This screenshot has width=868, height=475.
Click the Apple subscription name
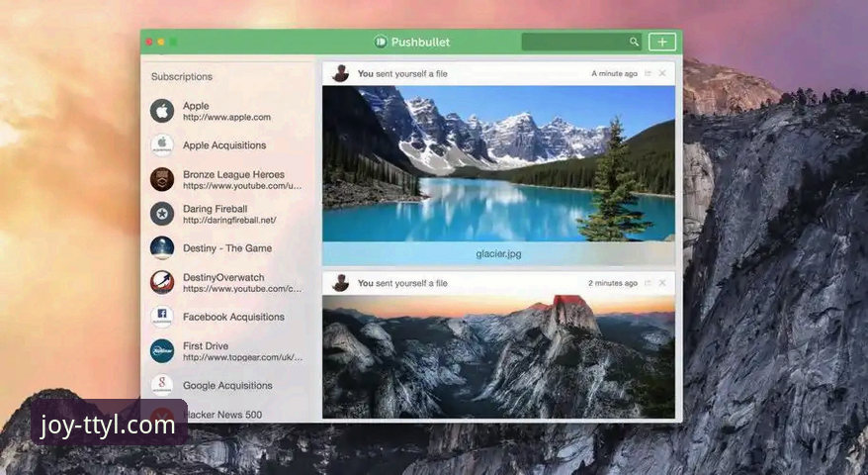(196, 105)
